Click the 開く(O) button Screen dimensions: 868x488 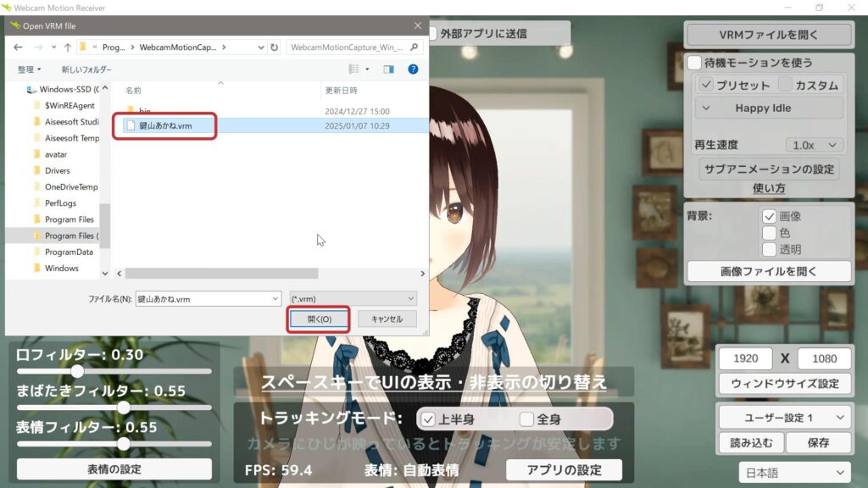319,319
